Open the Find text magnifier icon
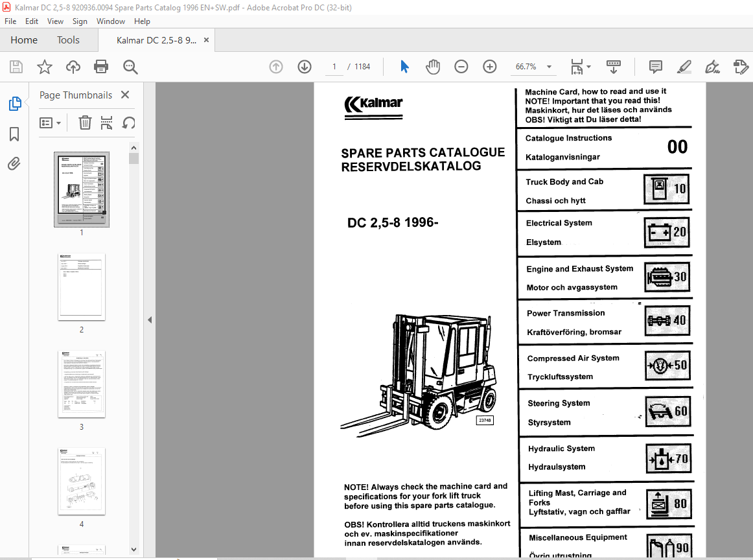This screenshot has width=753, height=560. click(x=130, y=67)
